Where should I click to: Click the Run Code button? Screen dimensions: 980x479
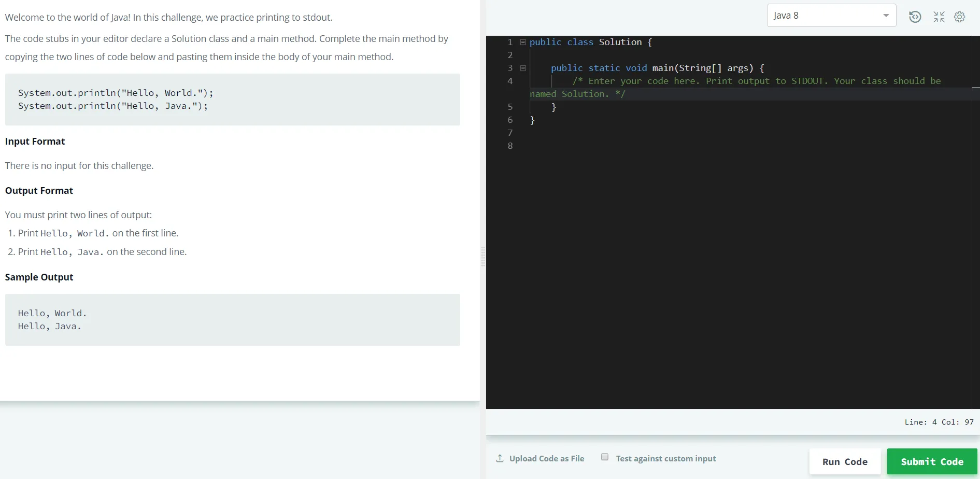[x=845, y=461]
